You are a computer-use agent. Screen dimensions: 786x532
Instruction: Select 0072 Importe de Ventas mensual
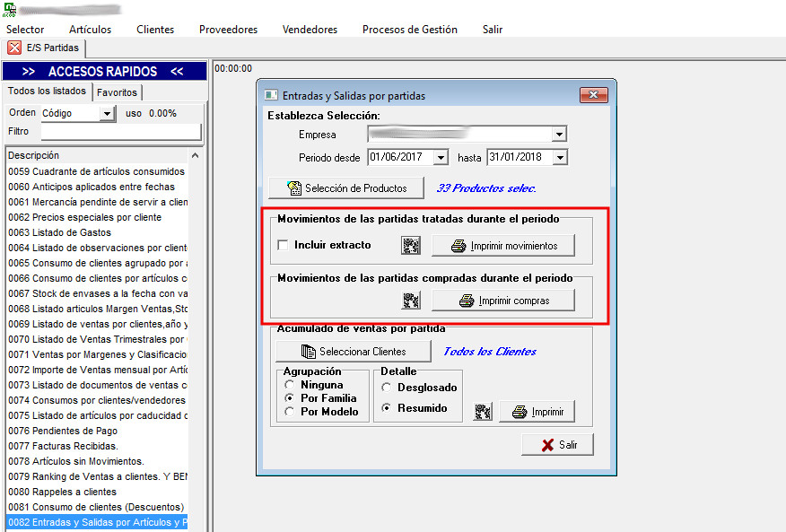(x=97, y=370)
